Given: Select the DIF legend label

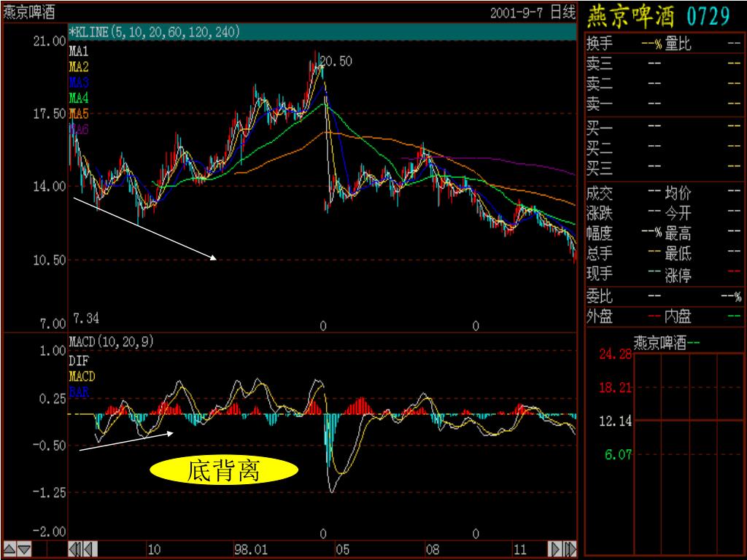Looking at the screenshot, I should (x=79, y=360).
